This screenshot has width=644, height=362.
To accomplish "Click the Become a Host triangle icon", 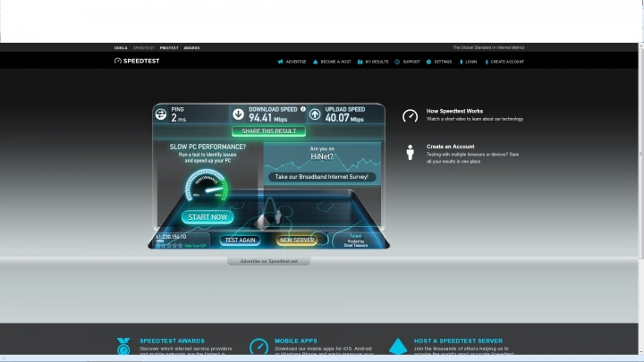I will click(x=316, y=62).
